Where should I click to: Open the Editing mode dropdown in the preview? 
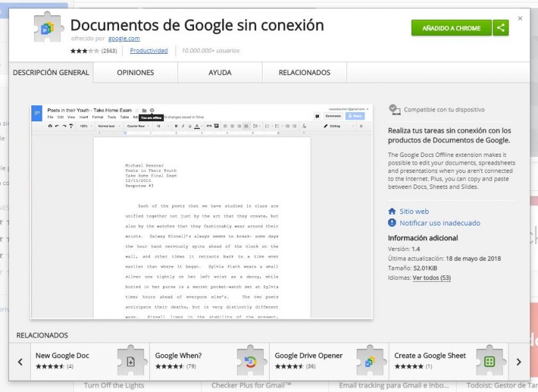[x=334, y=126]
